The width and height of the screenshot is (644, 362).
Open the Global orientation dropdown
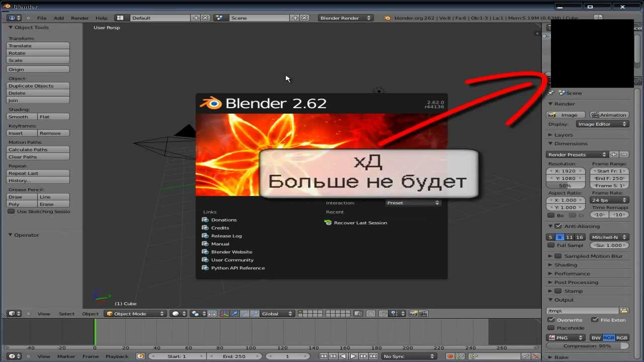coord(277,313)
